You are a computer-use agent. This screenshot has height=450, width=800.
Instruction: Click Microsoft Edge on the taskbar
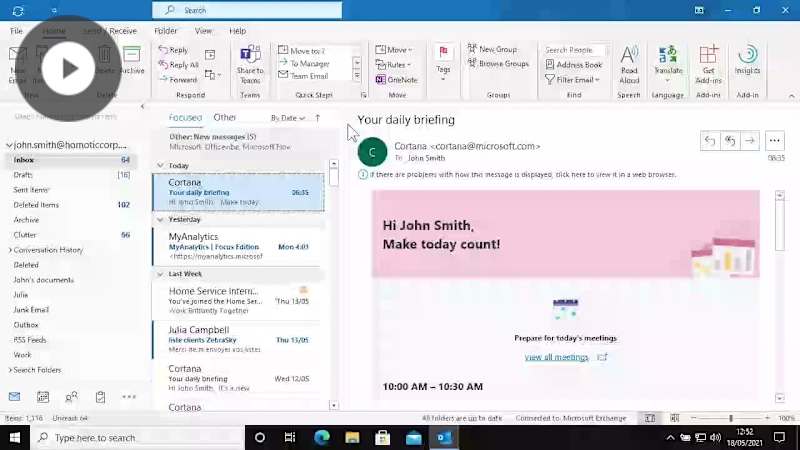[x=321, y=437]
